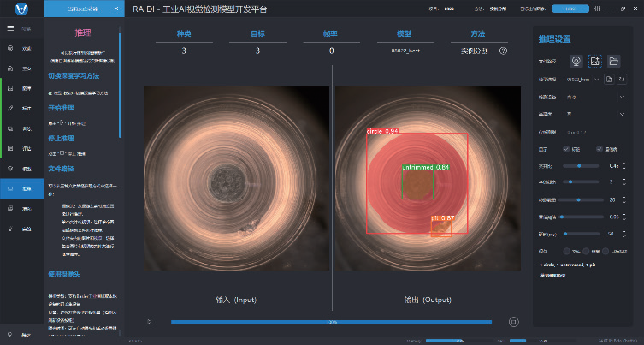Screen dimensions: 644x345
Task: Click the "输入 (Input)" caption
Action: [236, 300]
